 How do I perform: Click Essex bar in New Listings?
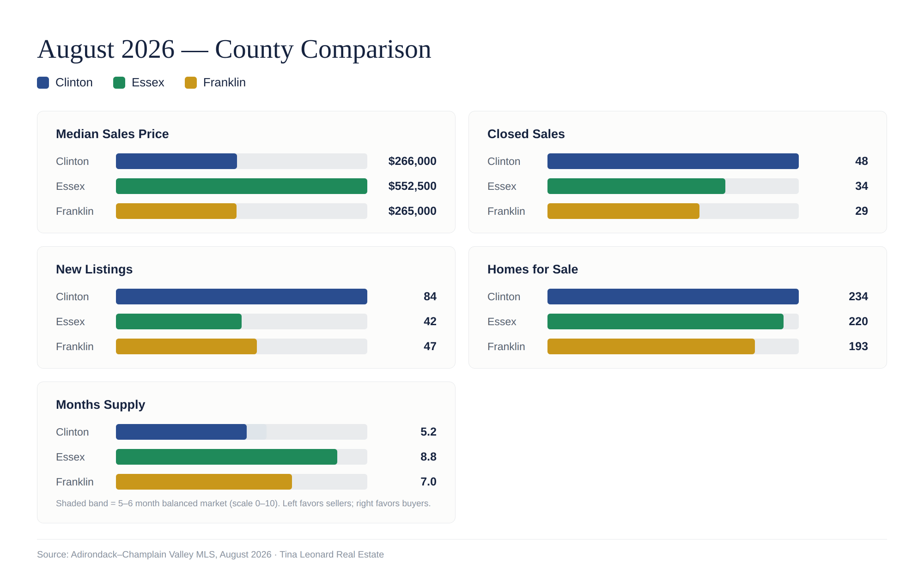pyautogui.click(x=179, y=321)
